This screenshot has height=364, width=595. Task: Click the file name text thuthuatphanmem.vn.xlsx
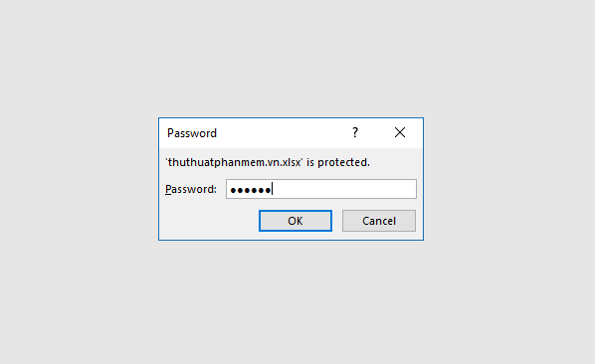pos(234,162)
